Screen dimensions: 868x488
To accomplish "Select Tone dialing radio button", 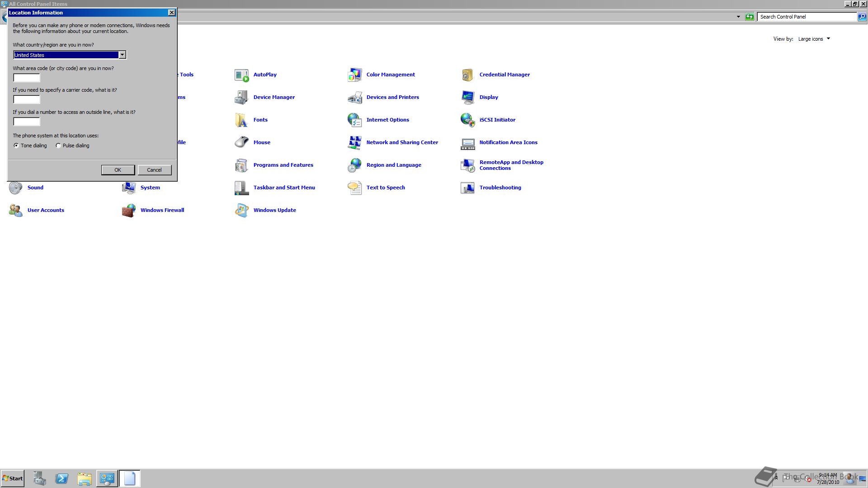I will point(16,145).
